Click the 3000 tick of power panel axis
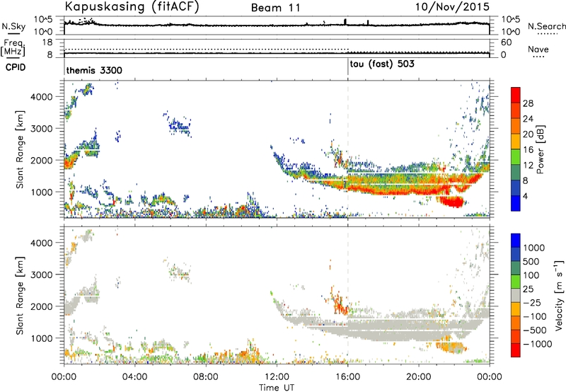 coord(41,129)
